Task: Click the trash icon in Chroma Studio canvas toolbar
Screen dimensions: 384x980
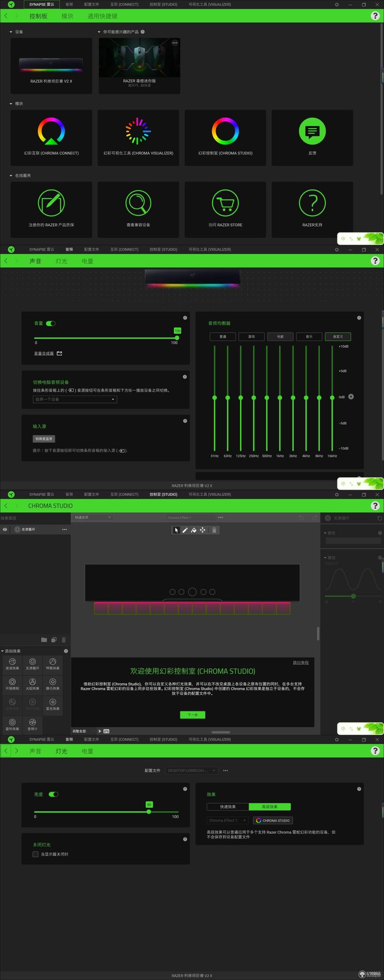Action: pos(214,530)
